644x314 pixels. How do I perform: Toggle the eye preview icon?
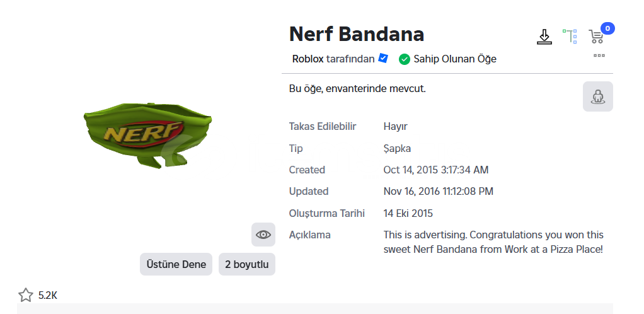tap(263, 235)
